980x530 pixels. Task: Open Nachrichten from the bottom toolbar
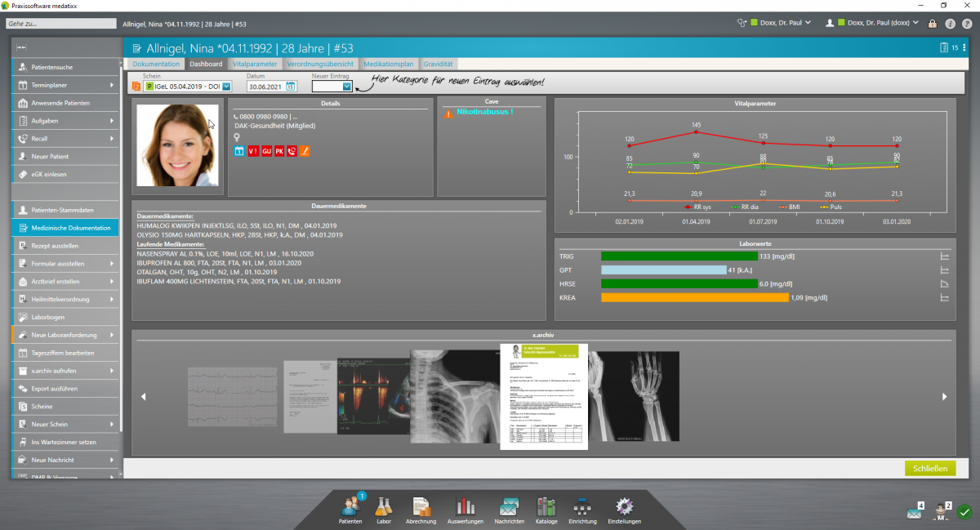click(509, 506)
